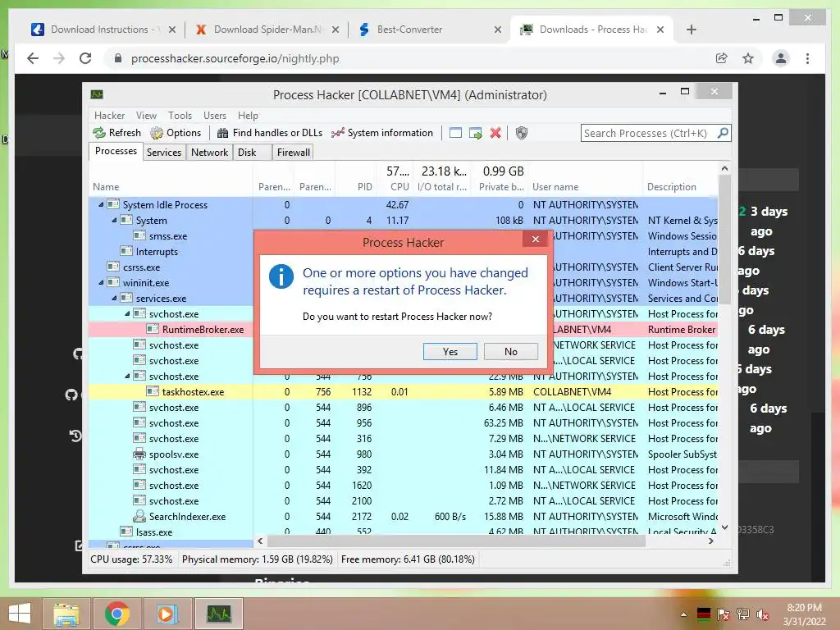The height and width of the screenshot is (630, 840).
Task: Click the browser back arrow
Action: tap(33, 58)
